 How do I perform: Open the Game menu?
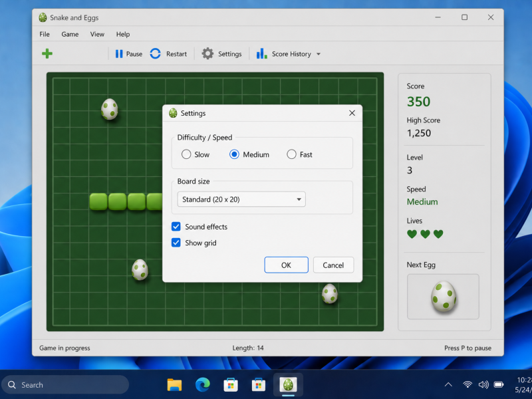point(70,35)
